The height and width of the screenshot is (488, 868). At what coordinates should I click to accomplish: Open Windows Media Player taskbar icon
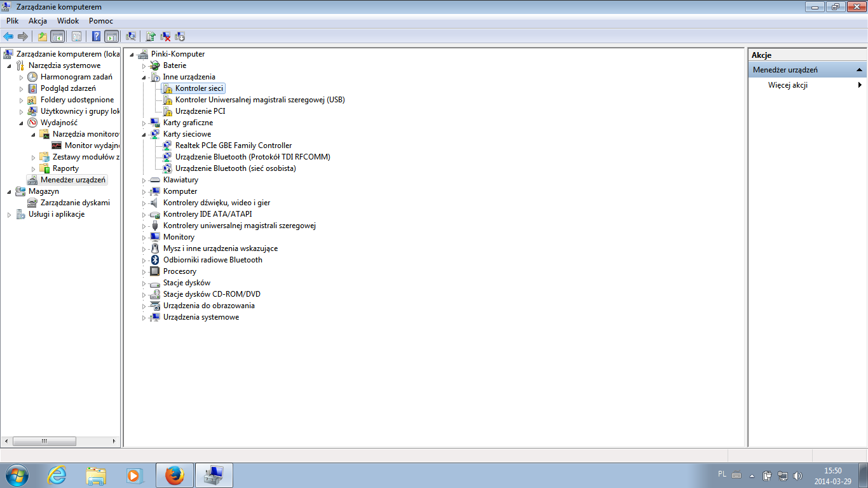(x=134, y=475)
